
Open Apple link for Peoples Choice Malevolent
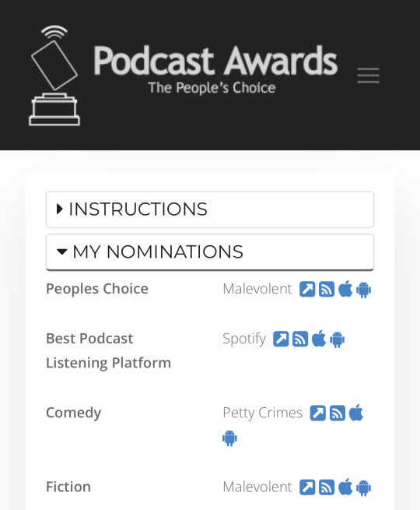(x=345, y=289)
